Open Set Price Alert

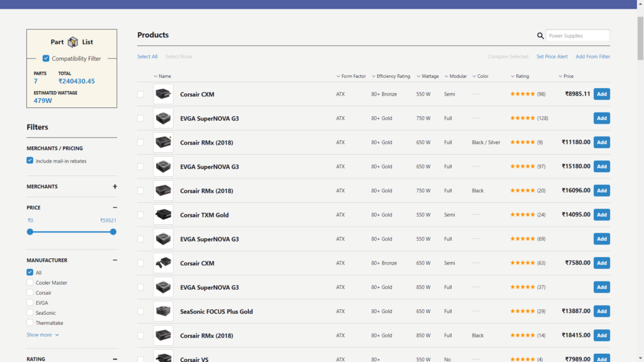(x=552, y=57)
